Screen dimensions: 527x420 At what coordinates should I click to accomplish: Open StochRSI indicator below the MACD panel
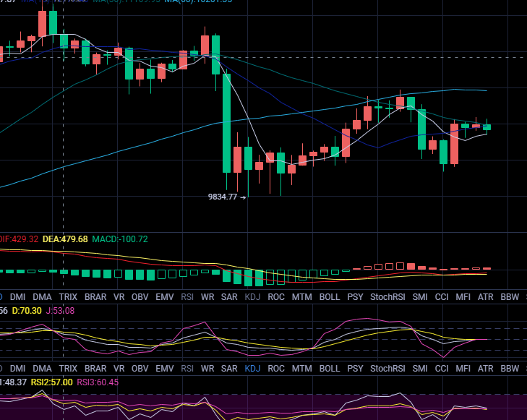[388, 296]
